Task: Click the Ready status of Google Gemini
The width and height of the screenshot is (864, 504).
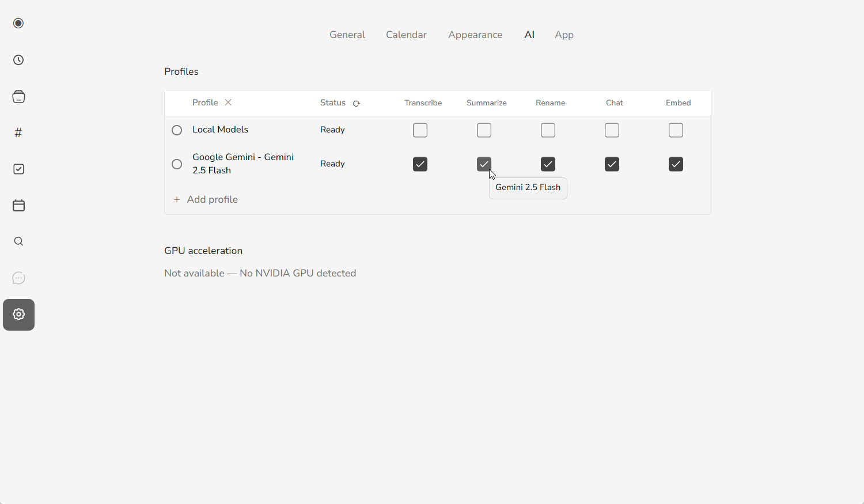Action: click(x=332, y=164)
